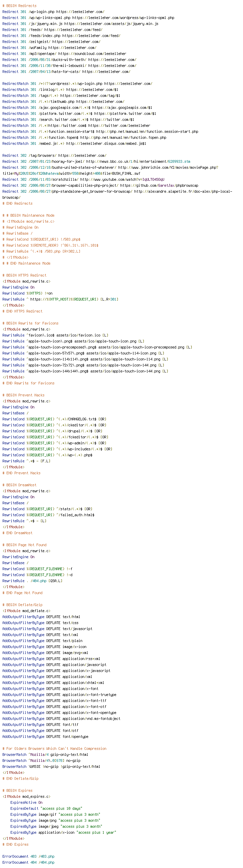Image resolution: width=243 pixels, height=868 pixels.
Task: Click the apple-touch-icon-144x144 RewriteRule line
Action: [85, 371]
